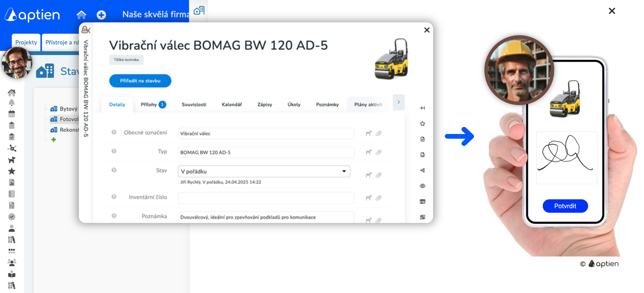
Task: Open the bell notifications icon in sidebar
Action: tap(12, 103)
